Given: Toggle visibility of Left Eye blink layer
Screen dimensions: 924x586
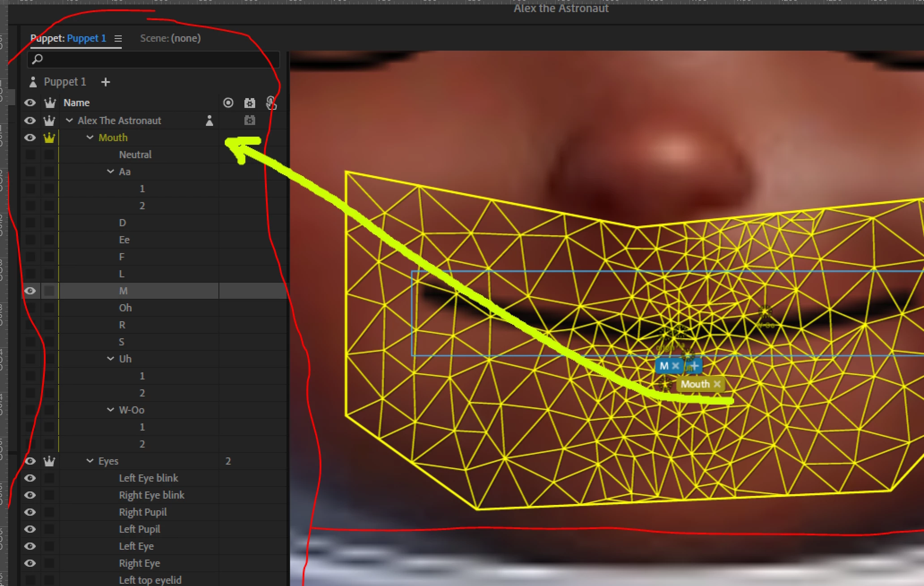Looking at the screenshot, I should coord(30,478).
